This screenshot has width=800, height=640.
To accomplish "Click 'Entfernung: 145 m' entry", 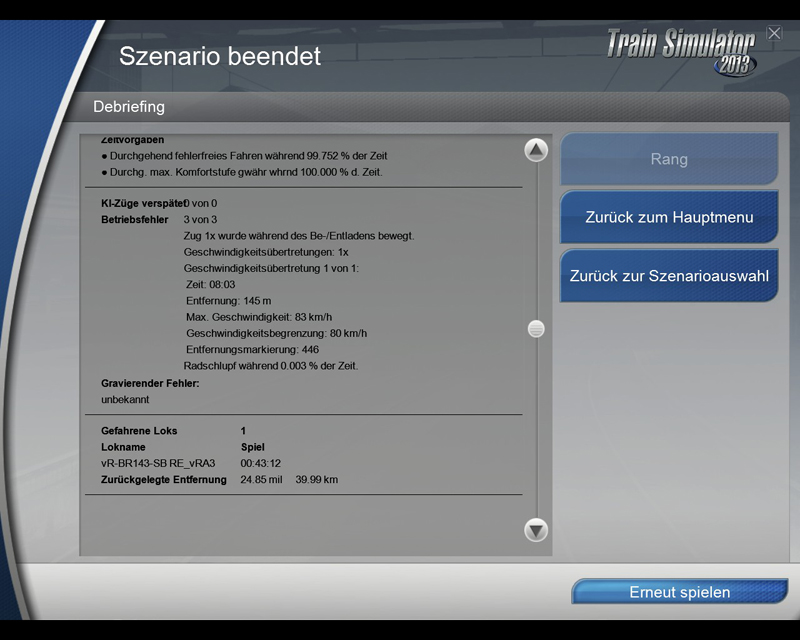I will pos(229,301).
